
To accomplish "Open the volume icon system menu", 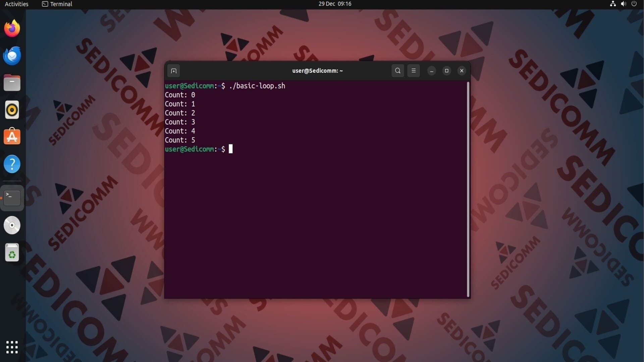I will coord(623,4).
